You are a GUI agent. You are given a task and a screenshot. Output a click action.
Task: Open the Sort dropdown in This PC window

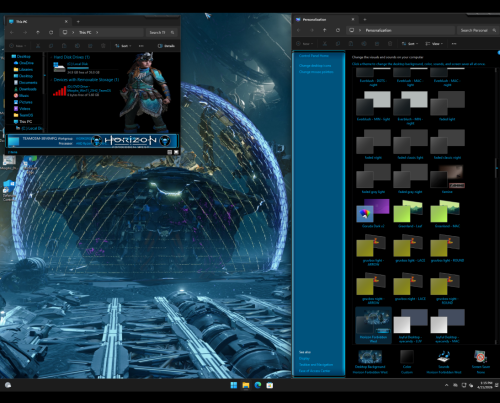(x=123, y=46)
